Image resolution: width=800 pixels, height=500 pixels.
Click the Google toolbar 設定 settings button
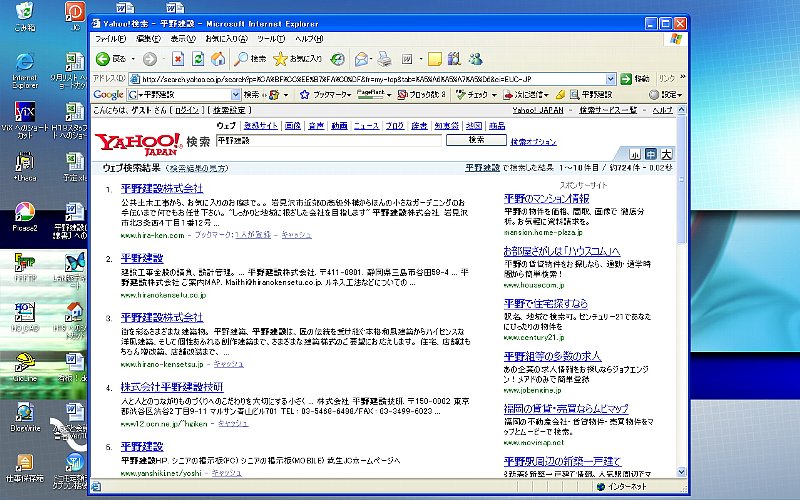(665, 95)
